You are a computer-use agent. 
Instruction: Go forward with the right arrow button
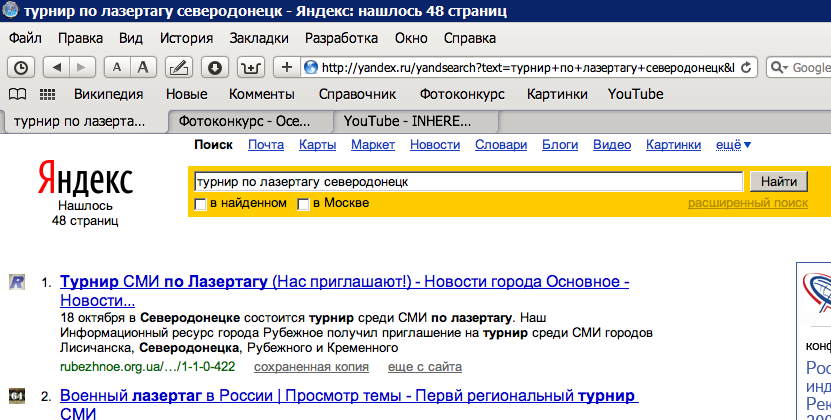point(82,67)
